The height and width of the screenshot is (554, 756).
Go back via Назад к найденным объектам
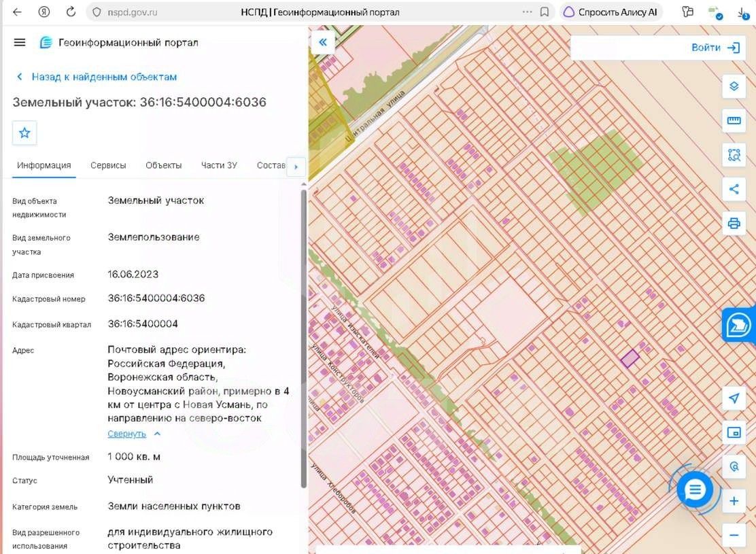coord(97,77)
